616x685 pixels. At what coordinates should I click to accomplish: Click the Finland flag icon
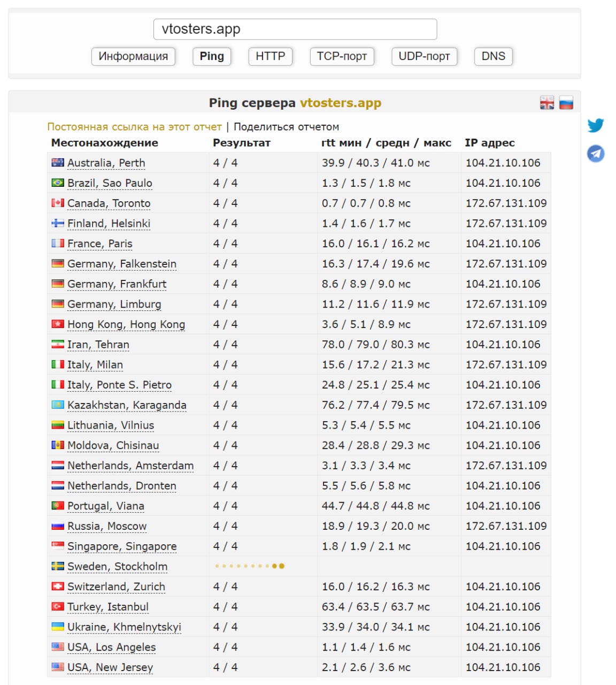click(x=58, y=223)
